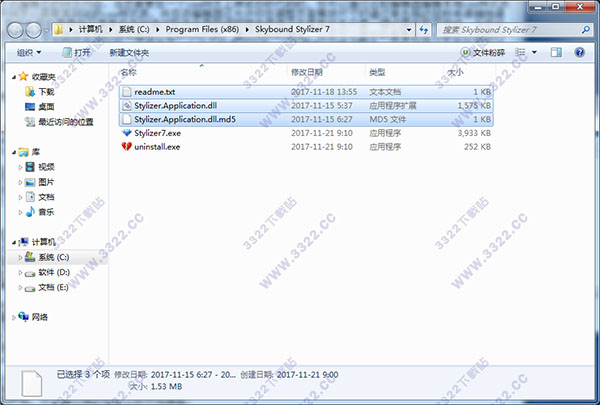Collapse the 库 libraries group
600x405 pixels.
14,153
